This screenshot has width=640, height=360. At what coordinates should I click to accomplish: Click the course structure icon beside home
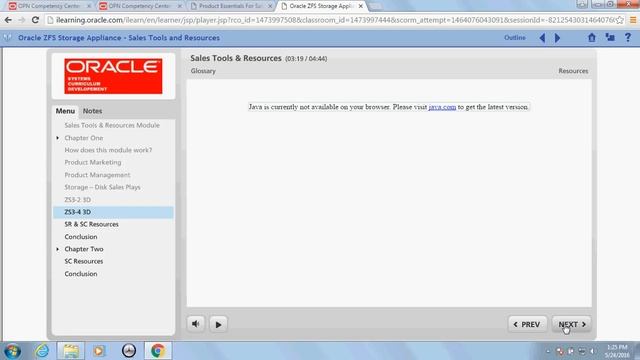click(610, 38)
